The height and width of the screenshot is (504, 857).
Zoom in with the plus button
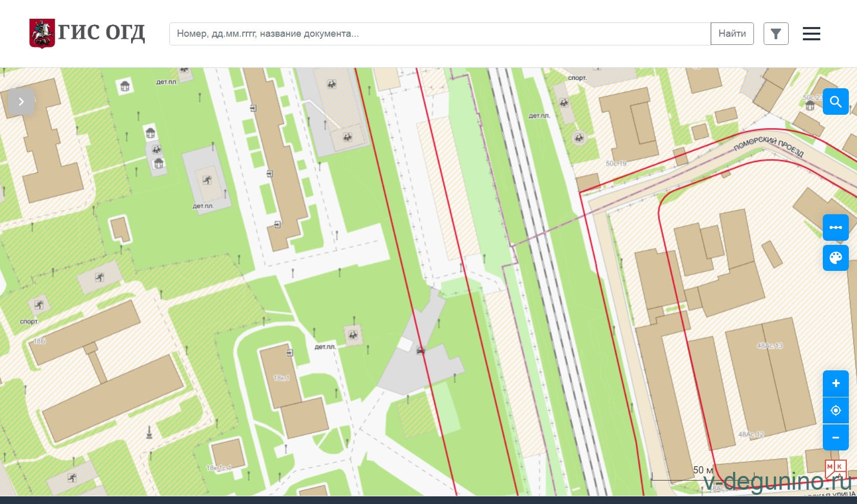835,384
